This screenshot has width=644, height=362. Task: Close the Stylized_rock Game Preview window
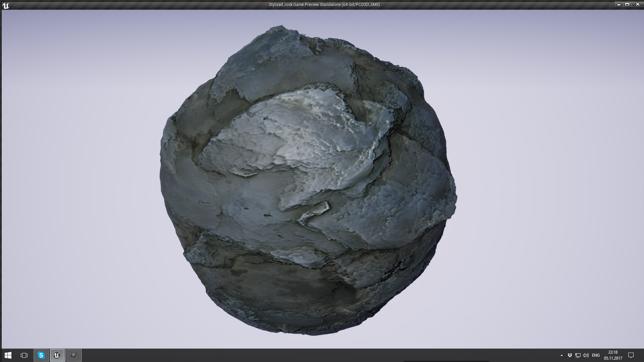[x=638, y=4]
